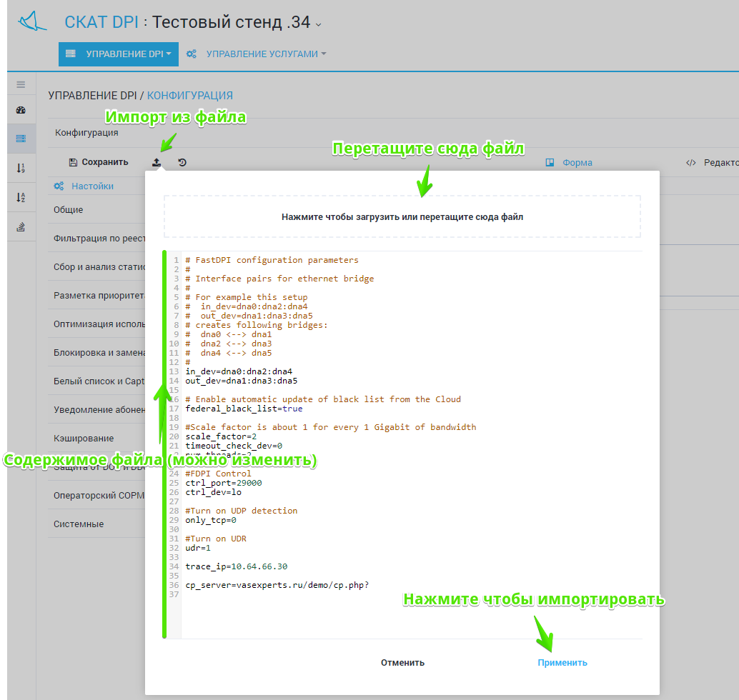This screenshot has width=739, height=700.
Task: Click Применить to import configuration
Action: (x=562, y=663)
